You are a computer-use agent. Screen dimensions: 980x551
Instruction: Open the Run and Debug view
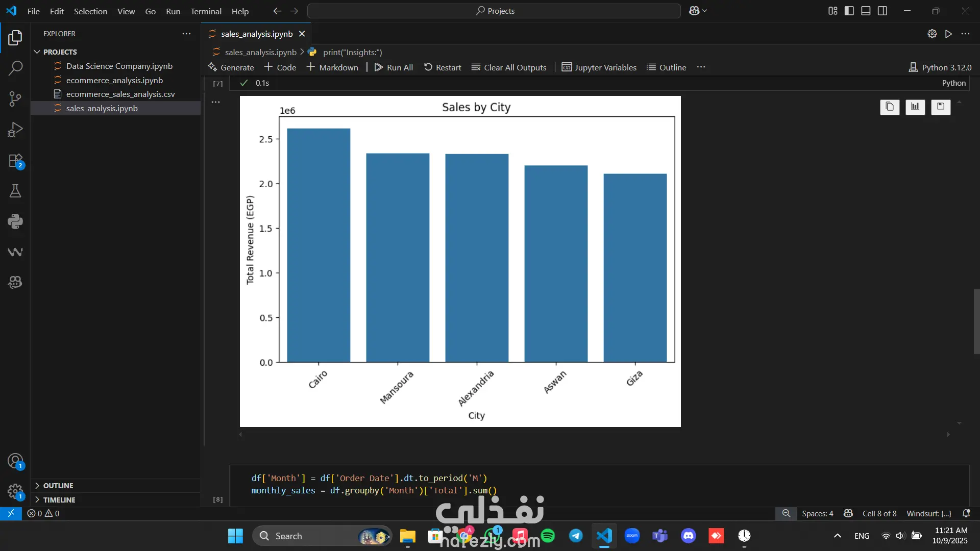click(15, 130)
